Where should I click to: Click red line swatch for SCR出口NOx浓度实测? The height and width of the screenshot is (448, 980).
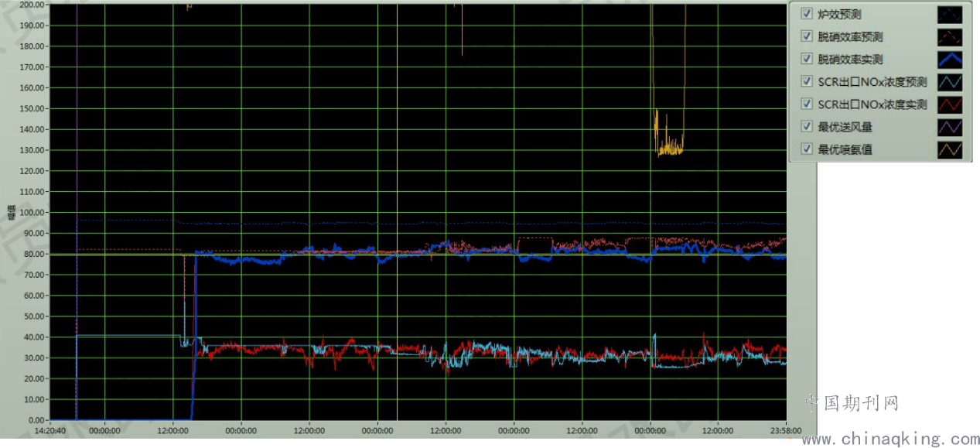pos(950,104)
